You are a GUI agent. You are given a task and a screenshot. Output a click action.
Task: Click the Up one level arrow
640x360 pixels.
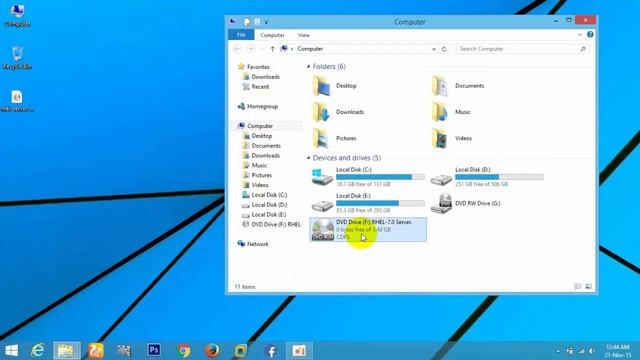(x=272, y=49)
